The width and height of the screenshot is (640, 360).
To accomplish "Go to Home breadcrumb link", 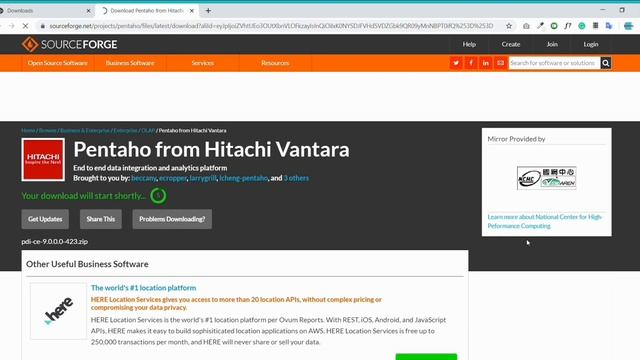I will tap(28, 131).
